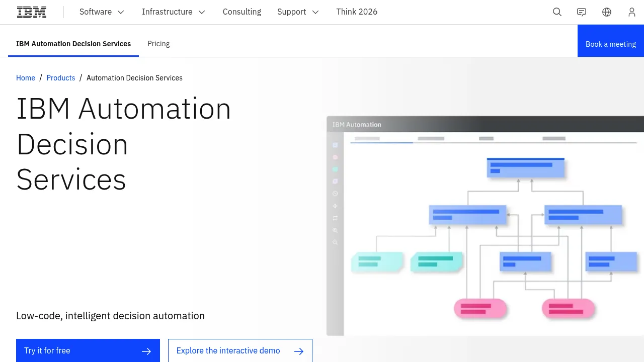Click the large page heading text
644x362 pixels.
tap(124, 144)
